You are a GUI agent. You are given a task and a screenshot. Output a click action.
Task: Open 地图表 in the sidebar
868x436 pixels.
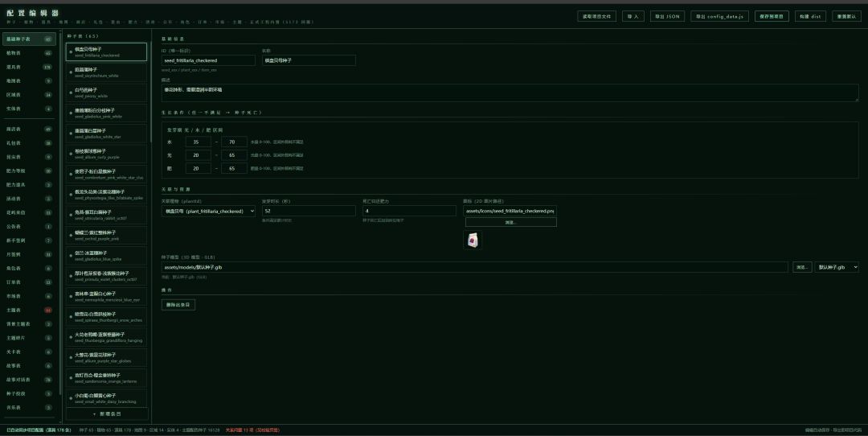(29, 81)
